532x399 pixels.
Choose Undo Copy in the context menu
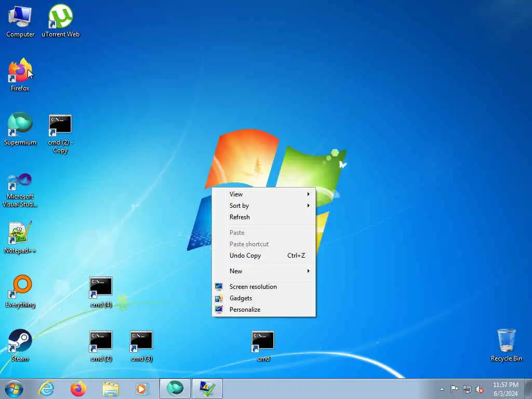263,256
